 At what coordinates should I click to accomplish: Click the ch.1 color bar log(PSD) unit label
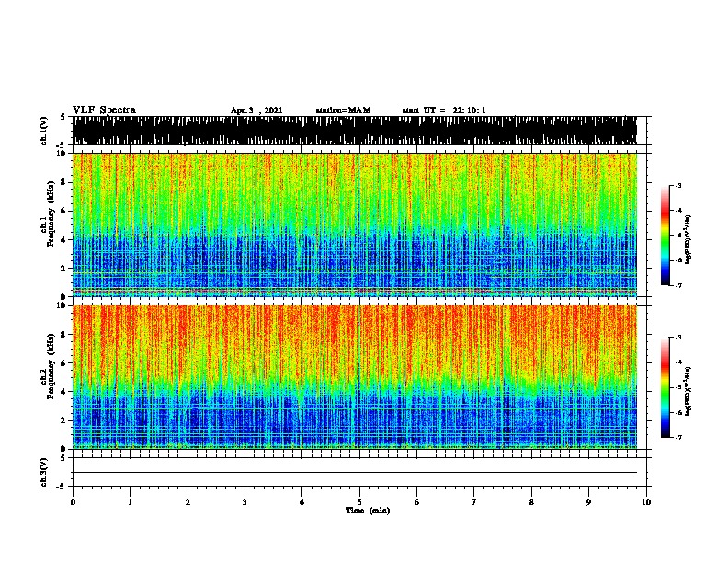tap(688, 239)
